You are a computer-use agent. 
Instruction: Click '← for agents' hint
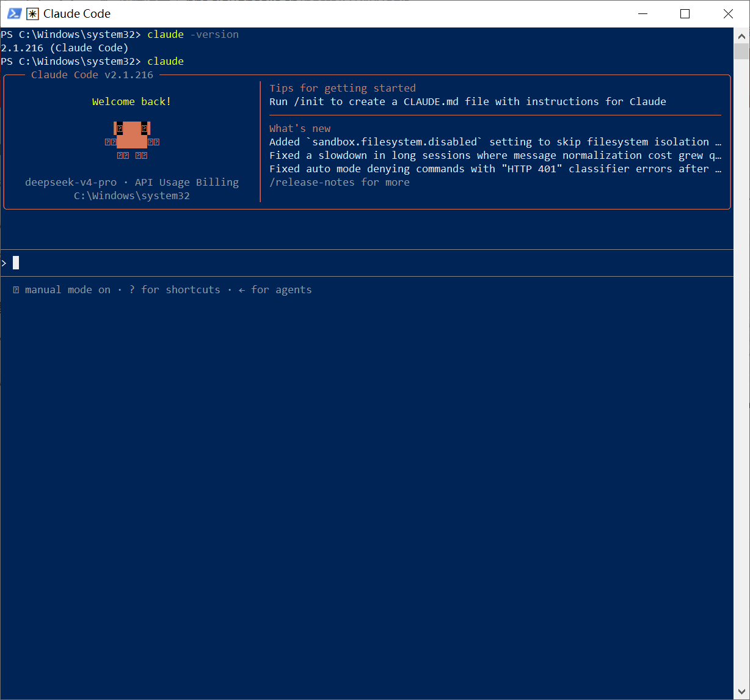(275, 290)
